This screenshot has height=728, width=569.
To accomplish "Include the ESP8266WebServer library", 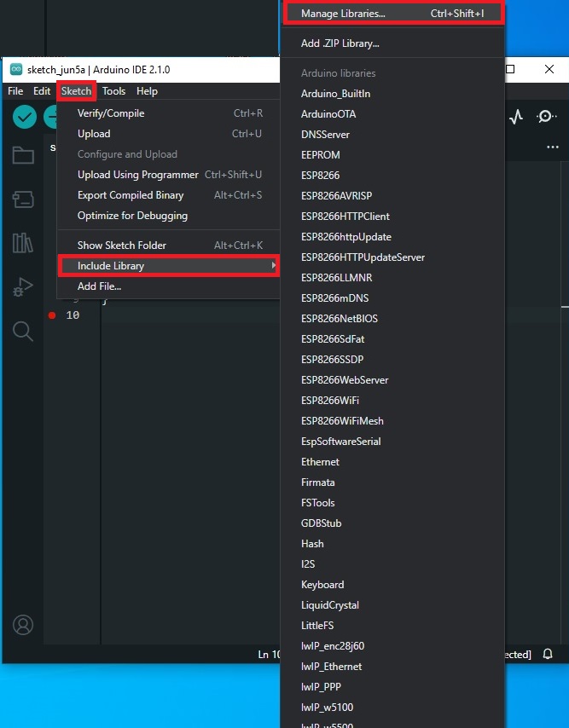I will click(393, 379).
